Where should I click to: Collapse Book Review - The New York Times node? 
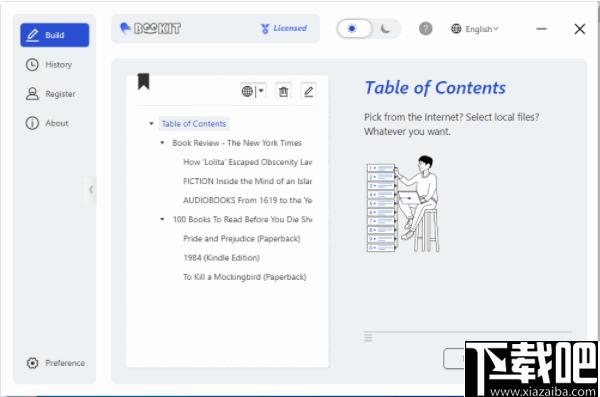[162, 143]
